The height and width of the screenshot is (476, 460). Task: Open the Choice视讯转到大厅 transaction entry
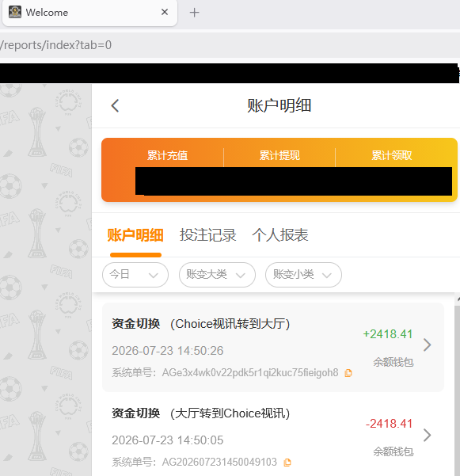coord(273,347)
